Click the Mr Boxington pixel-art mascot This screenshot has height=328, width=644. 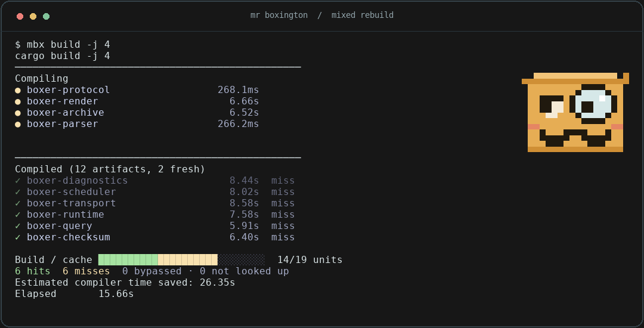tap(575, 113)
